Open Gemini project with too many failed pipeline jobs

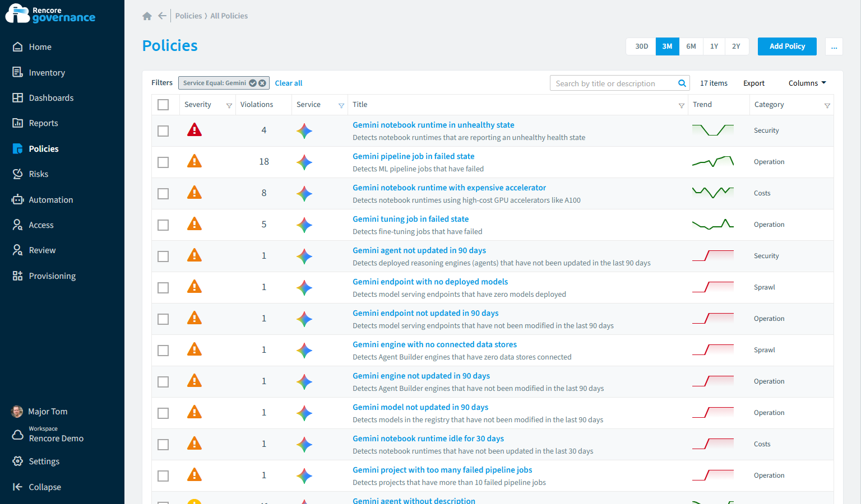click(x=442, y=470)
